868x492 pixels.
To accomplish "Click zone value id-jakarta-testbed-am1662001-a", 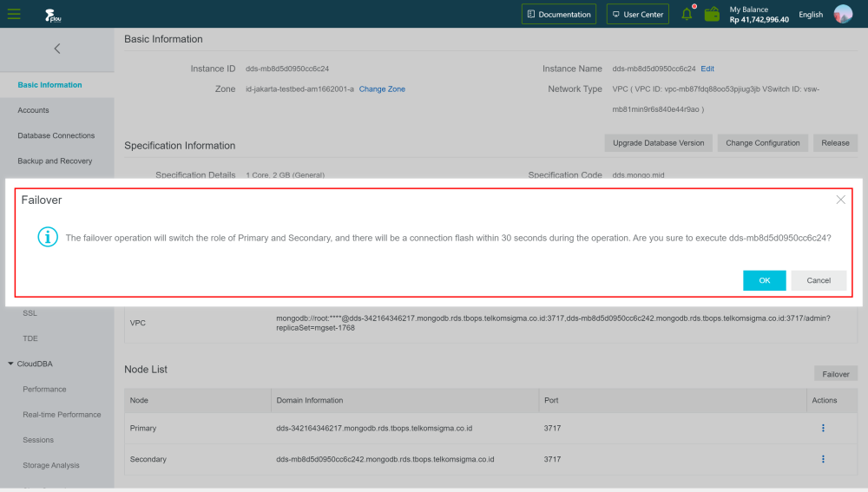I will coord(299,89).
